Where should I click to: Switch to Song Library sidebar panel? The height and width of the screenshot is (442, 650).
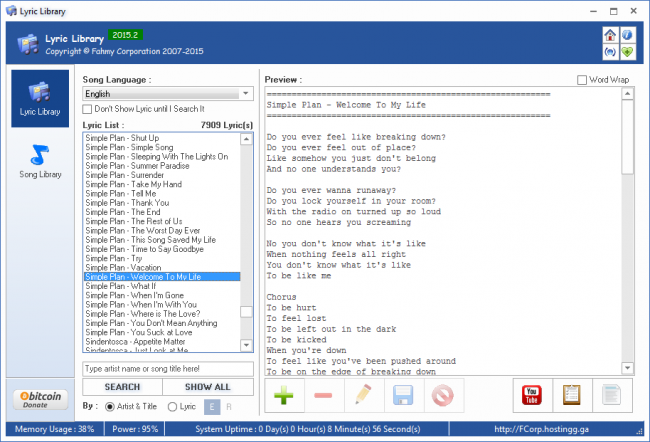[x=40, y=162]
